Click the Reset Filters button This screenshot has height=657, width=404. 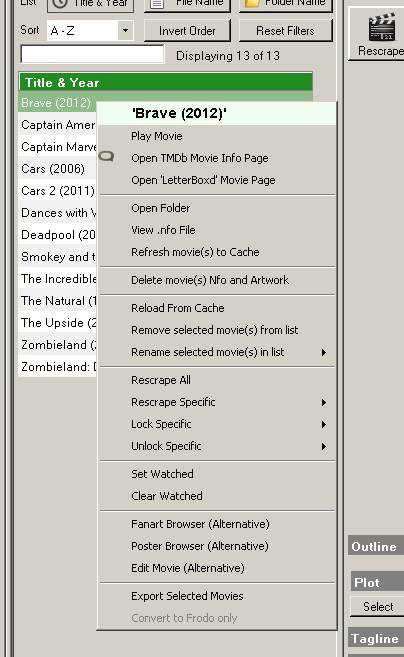tap(285, 31)
